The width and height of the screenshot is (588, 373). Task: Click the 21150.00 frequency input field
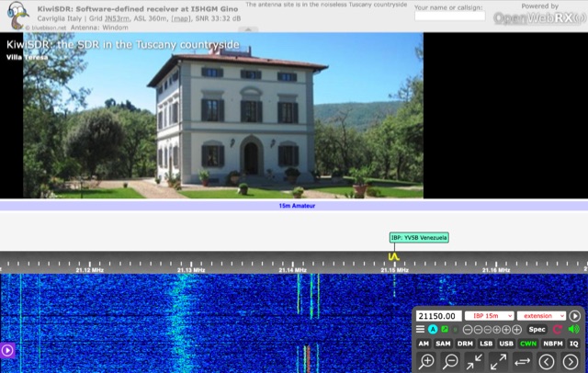tap(438, 315)
